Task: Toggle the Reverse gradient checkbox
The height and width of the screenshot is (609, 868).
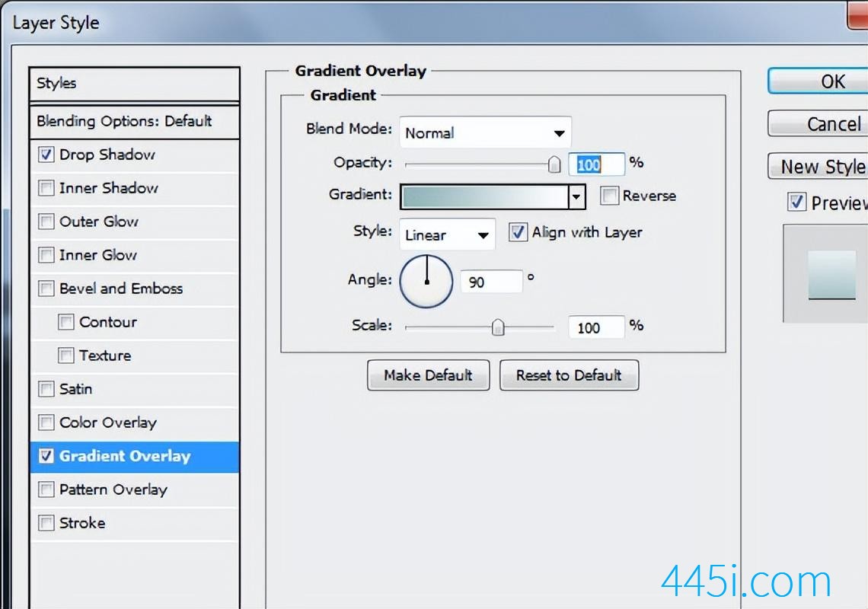Action: 609,196
